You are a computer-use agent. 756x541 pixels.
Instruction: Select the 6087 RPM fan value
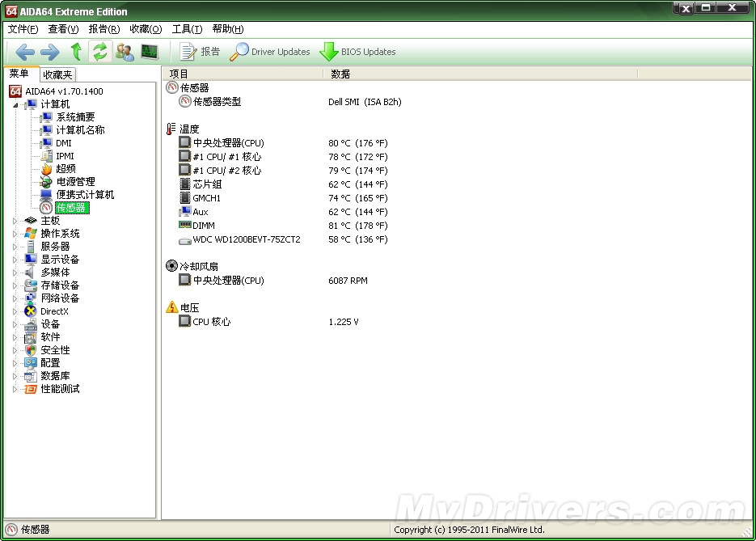pyautogui.click(x=348, y=281)
